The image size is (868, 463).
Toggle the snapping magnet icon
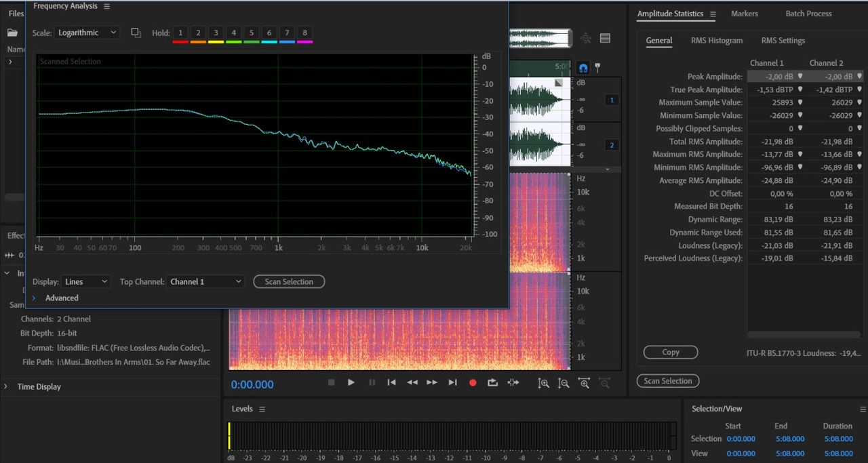583,68
